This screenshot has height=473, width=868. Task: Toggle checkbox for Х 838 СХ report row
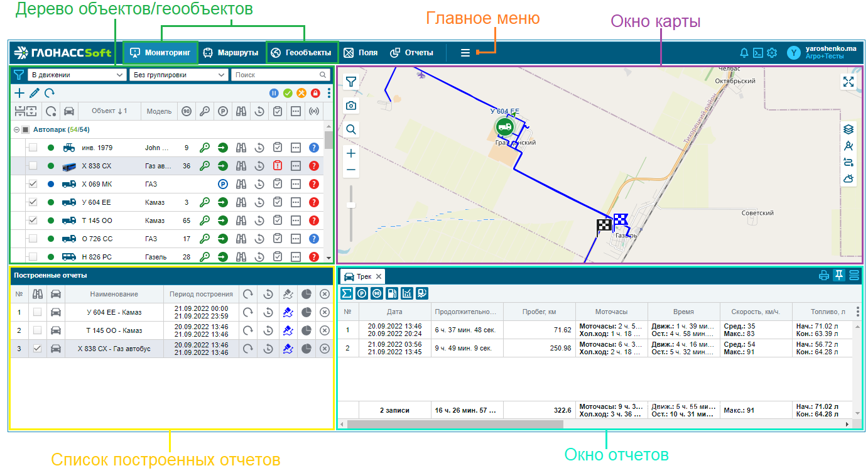38,349
